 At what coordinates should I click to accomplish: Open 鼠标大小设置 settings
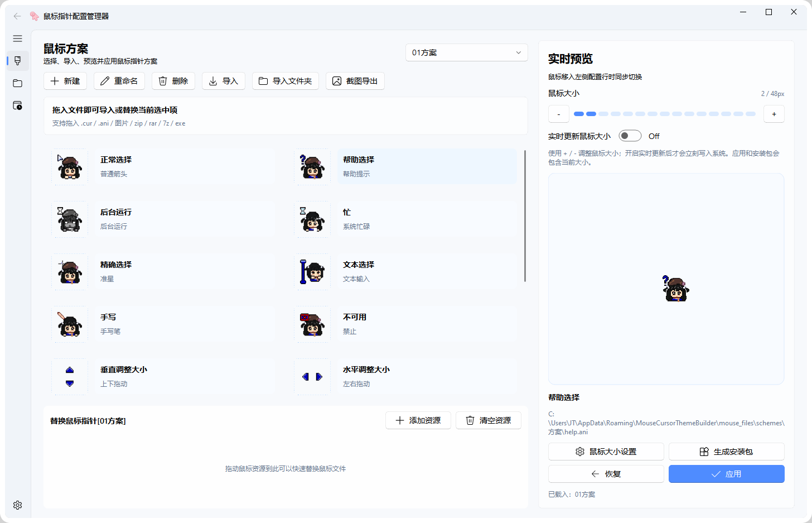tap(606, 452)
